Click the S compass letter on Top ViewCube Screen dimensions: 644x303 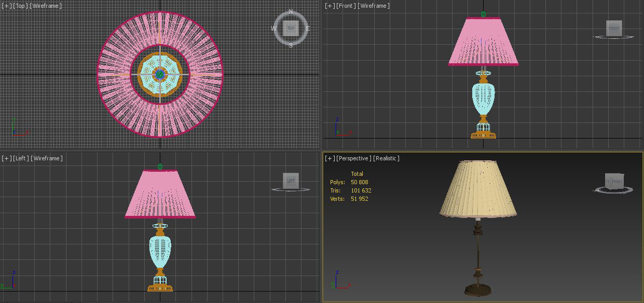pos(291,45)
